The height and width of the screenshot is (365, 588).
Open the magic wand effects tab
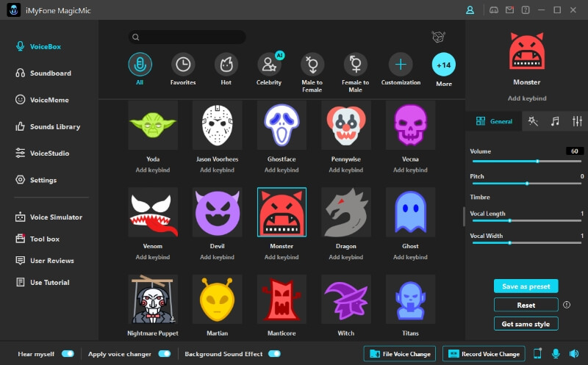point(533,121)
